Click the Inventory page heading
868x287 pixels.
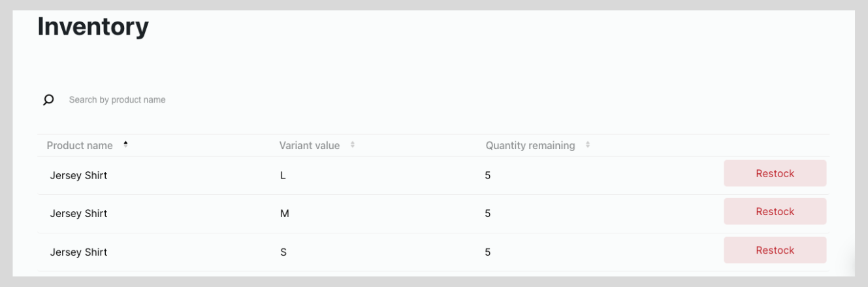click(93, 27)
